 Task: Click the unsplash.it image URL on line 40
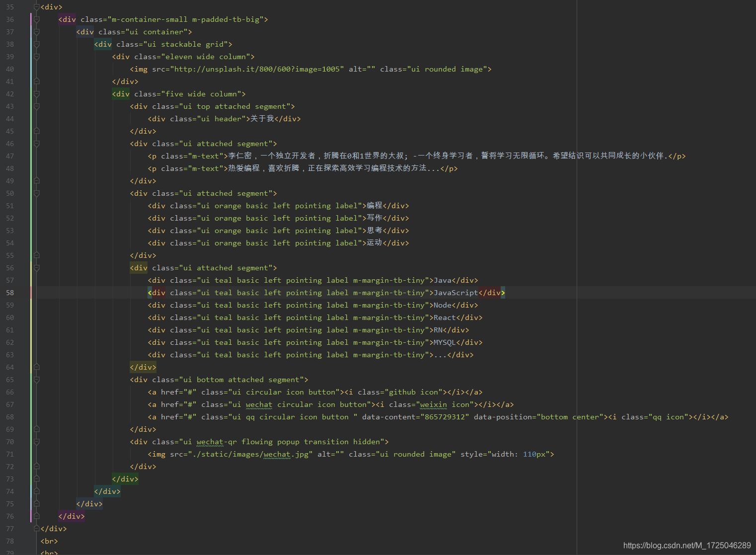[x=257, y=69]
